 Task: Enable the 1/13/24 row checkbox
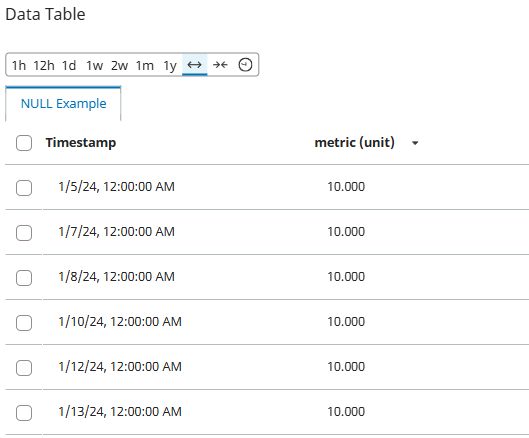[x=24, y=413]
